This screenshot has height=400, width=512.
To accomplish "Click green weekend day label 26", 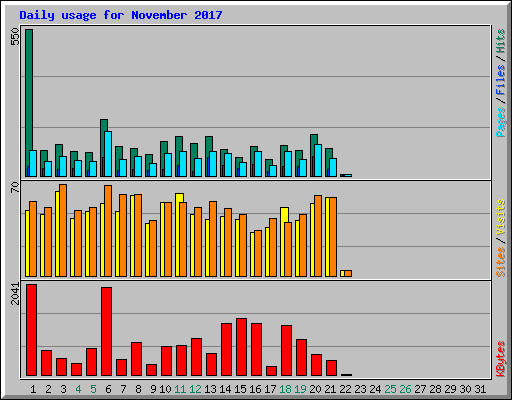I will click(x=405, y=389).
